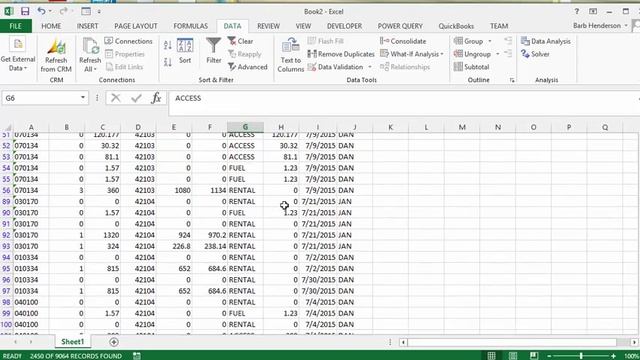Screen dimensions: 640x360
Task: Switch to QuickBooks tab
Action: pyautogui.click(x=456, y=26)
